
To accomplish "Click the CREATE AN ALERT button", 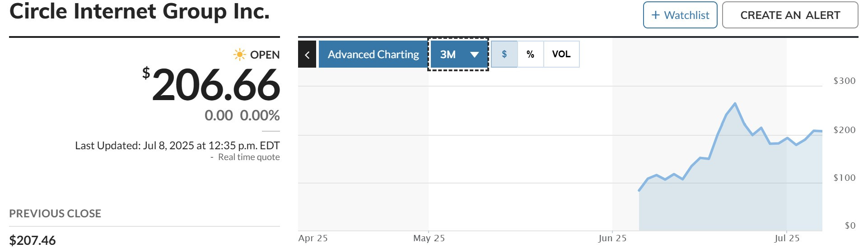I will pyautogui.click(x=790, y=15).
